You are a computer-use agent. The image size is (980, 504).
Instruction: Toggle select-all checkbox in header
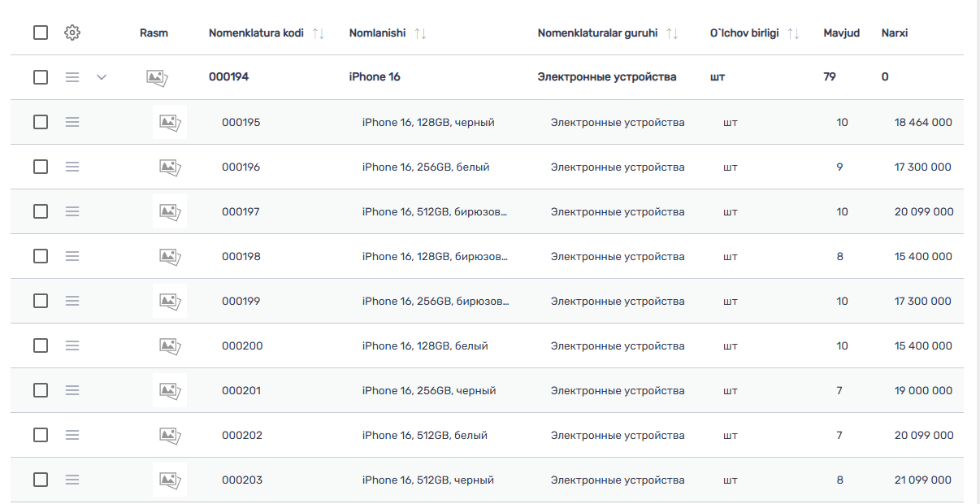(x=41, y=33)
